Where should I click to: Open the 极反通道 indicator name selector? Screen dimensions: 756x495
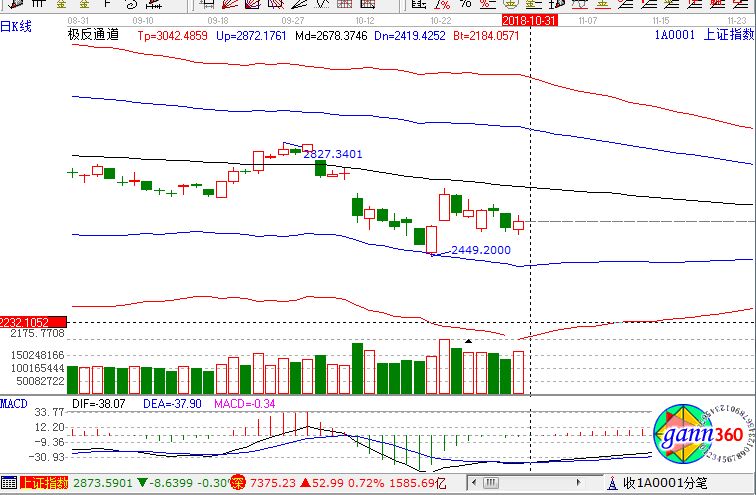click(92, 34)
